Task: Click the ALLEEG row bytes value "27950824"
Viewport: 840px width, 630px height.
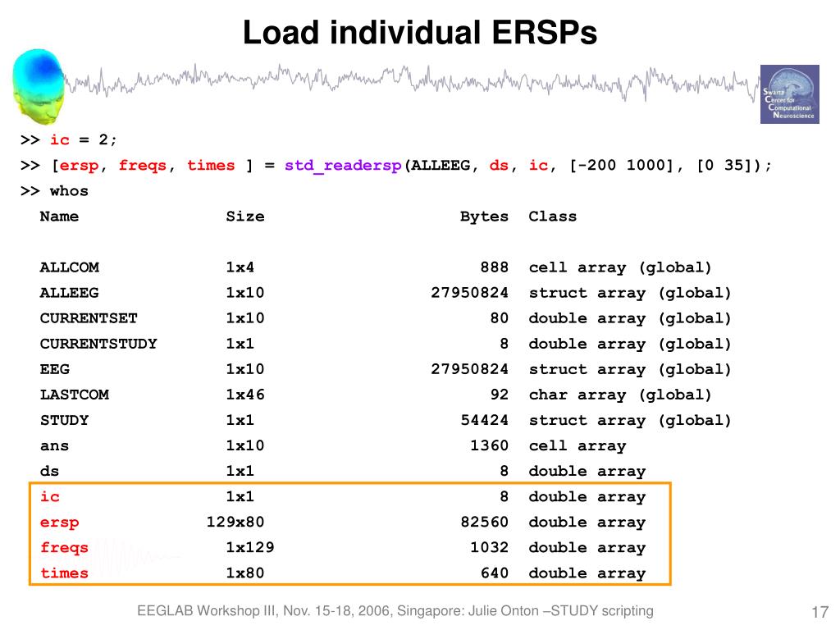Action: click(x=470, y=293)
